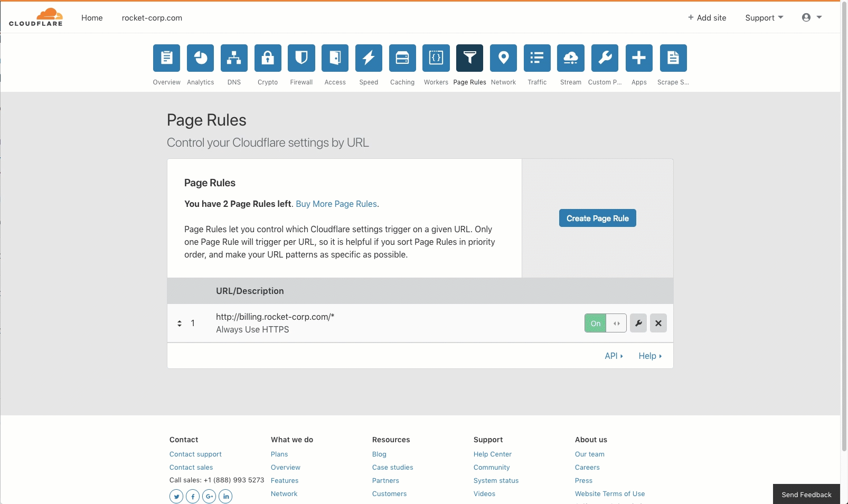The image size is (848, 504).
Task: Open the Google Plus social icon
Action: 209,496
